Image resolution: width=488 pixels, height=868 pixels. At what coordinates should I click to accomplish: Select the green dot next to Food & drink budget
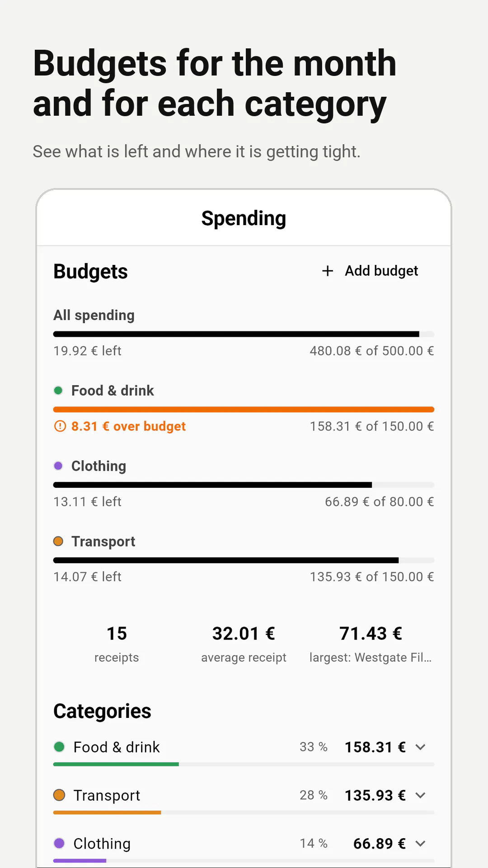[x=58, y=390]
